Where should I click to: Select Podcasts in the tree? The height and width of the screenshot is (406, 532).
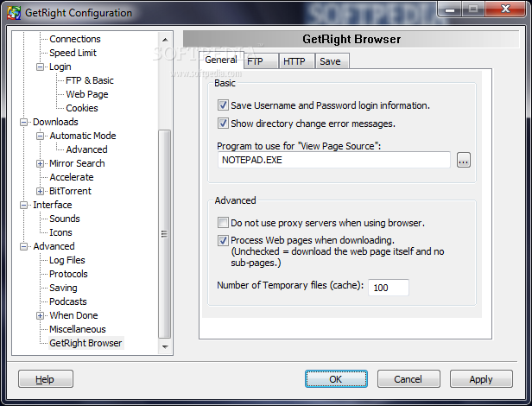coord(68,301)
